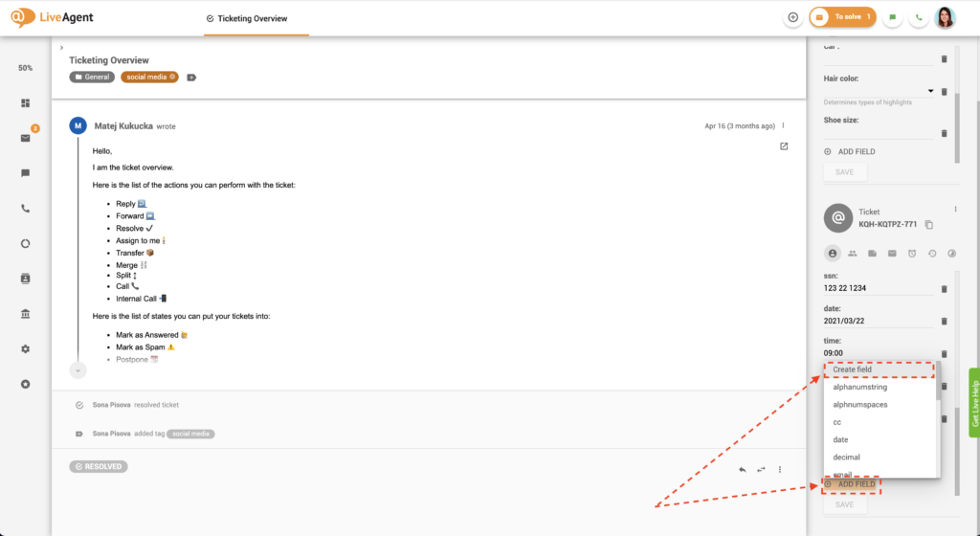This screenshot has width=980, height=536.
Task: Select Create field in the dropdown list
Action: (879, 369)
